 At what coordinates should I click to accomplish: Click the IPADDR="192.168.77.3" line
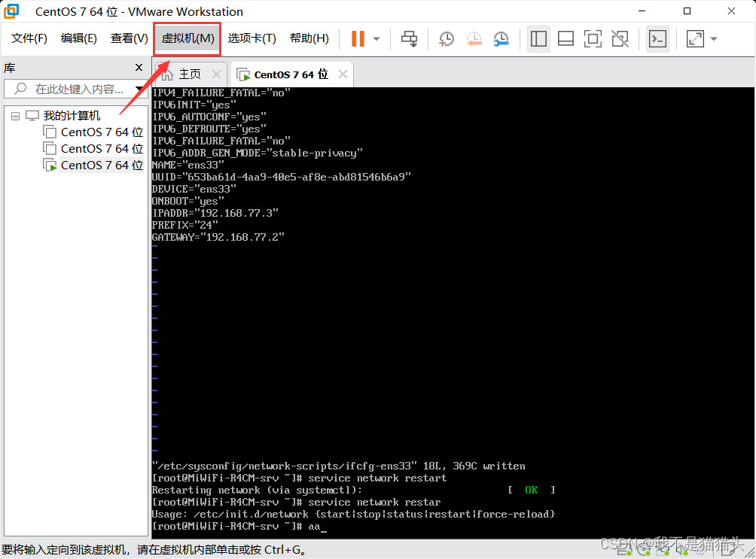pyautogui.click(x=215, y=213)
